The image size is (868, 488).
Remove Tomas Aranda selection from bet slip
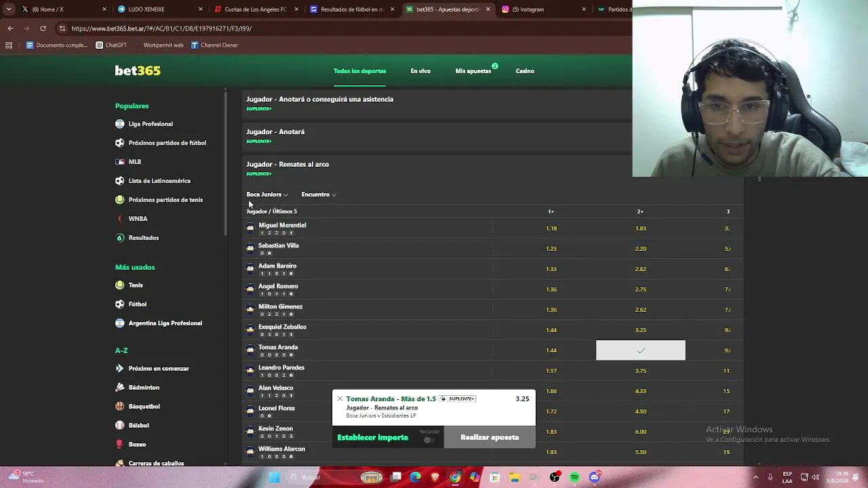point(340,399)
